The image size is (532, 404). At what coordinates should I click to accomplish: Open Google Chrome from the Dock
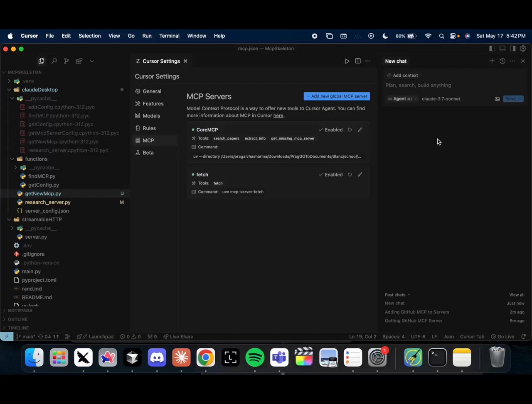pos(206,357)
